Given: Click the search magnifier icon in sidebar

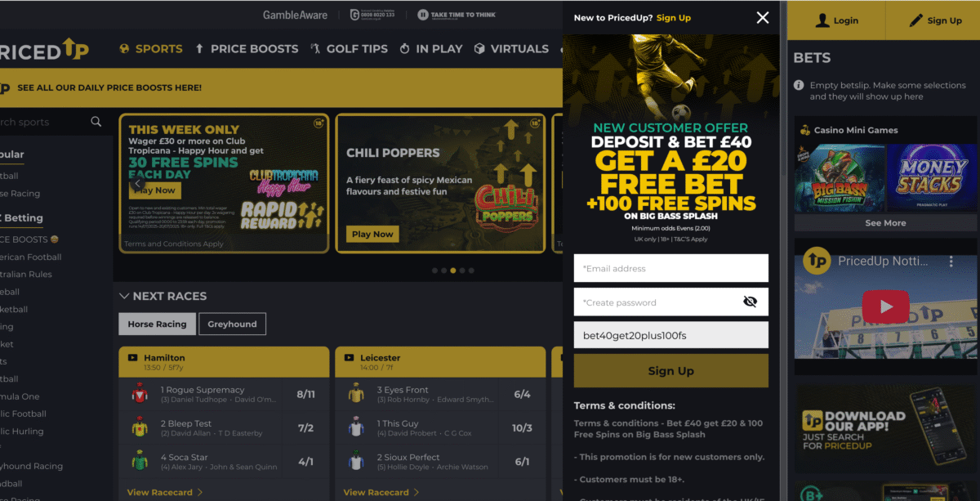Looking at the screenshot, I should pyautogui.click(x=96, y=122).
